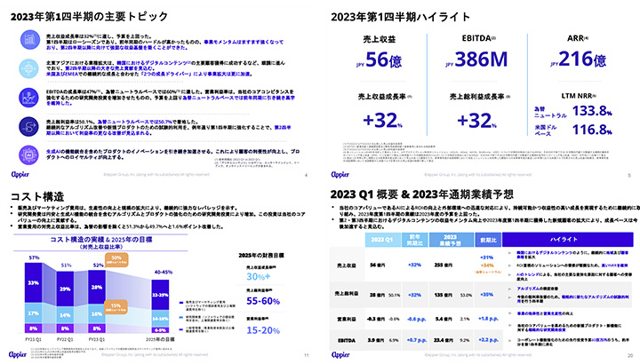Click the bar-chart circle icon beside revenue growth topic
This screenshot has width=640, height=364.
[30, 40]
